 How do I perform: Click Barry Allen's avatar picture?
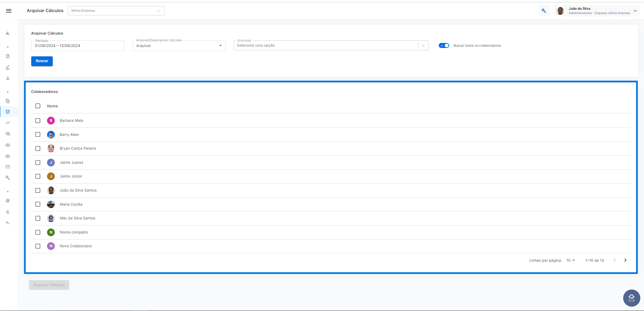point(51,135)
